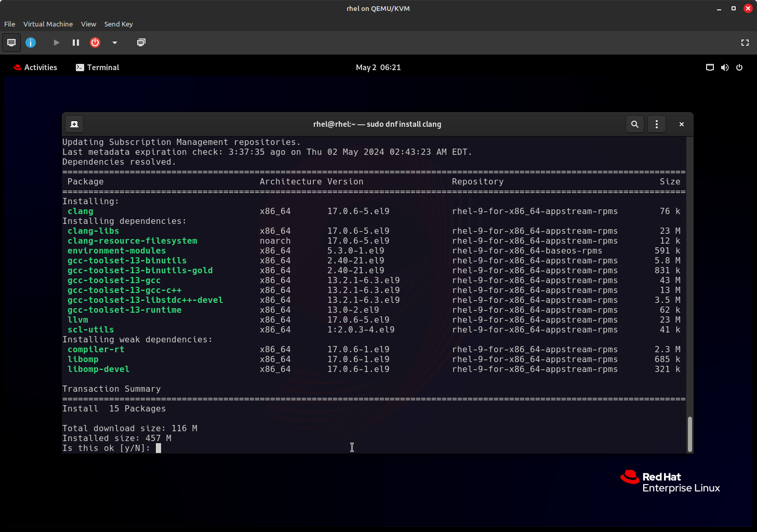
Task: Open the View menu
Action: click(x=88, y=24)
